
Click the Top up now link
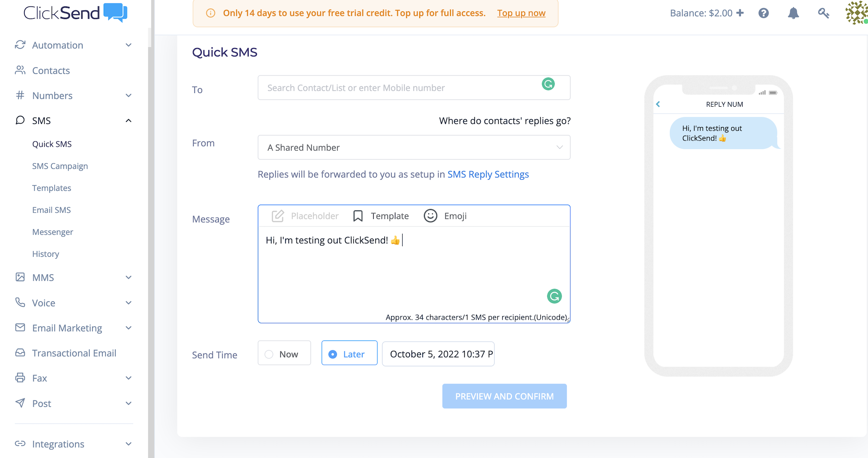tap(521, 13)
